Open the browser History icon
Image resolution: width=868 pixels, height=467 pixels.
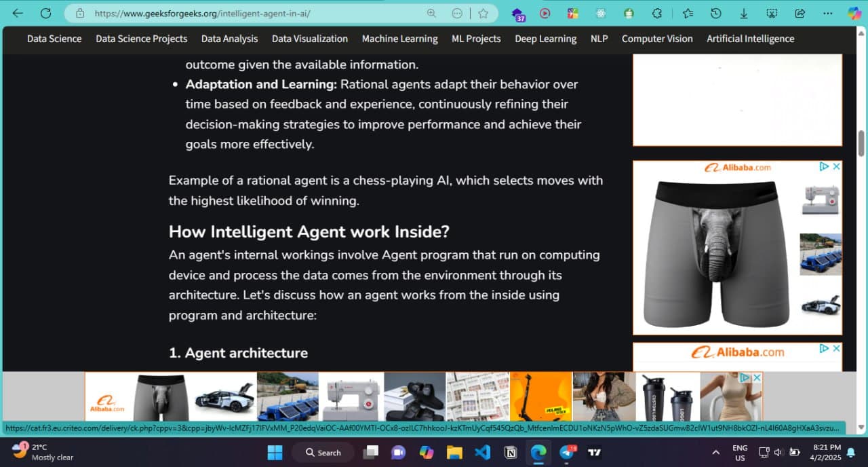pyautogui.click(x=715, y=13)
